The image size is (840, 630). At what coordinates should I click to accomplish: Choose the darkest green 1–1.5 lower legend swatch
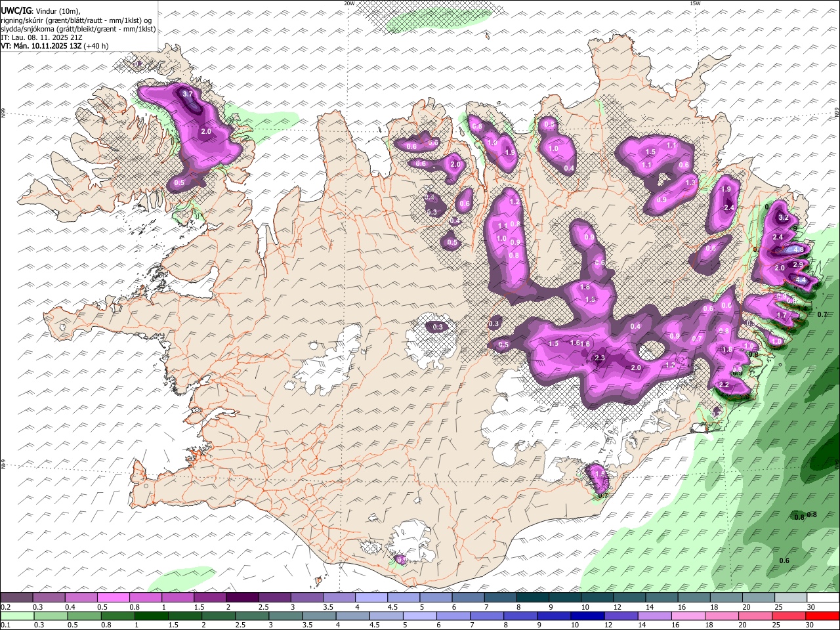click(x=151, y=616)
